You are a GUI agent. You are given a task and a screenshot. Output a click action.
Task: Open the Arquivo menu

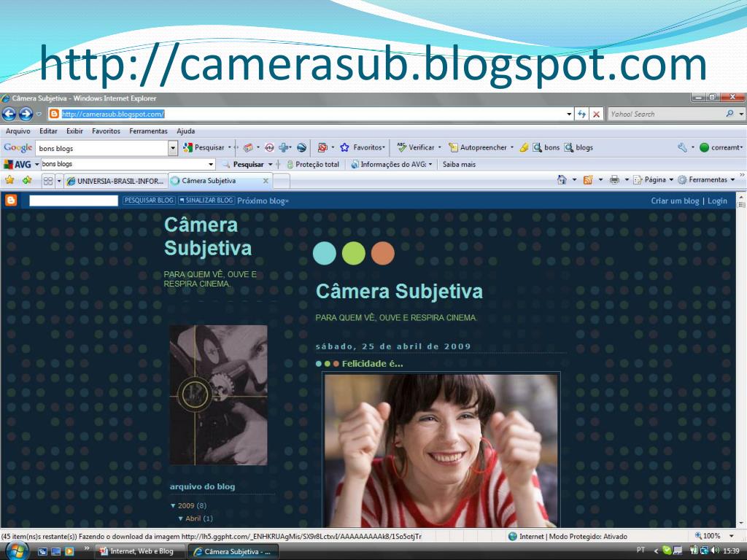(18, 131)
